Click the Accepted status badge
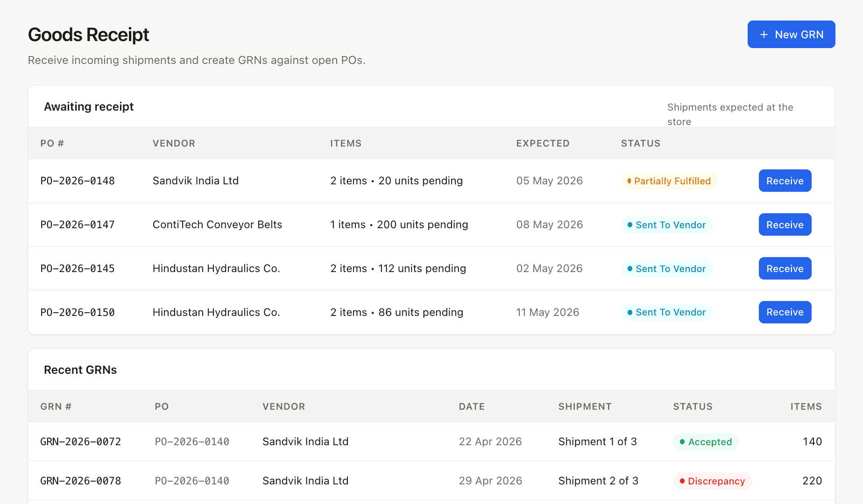Viewport: 863px width, 504px height. tap(706, 442)
